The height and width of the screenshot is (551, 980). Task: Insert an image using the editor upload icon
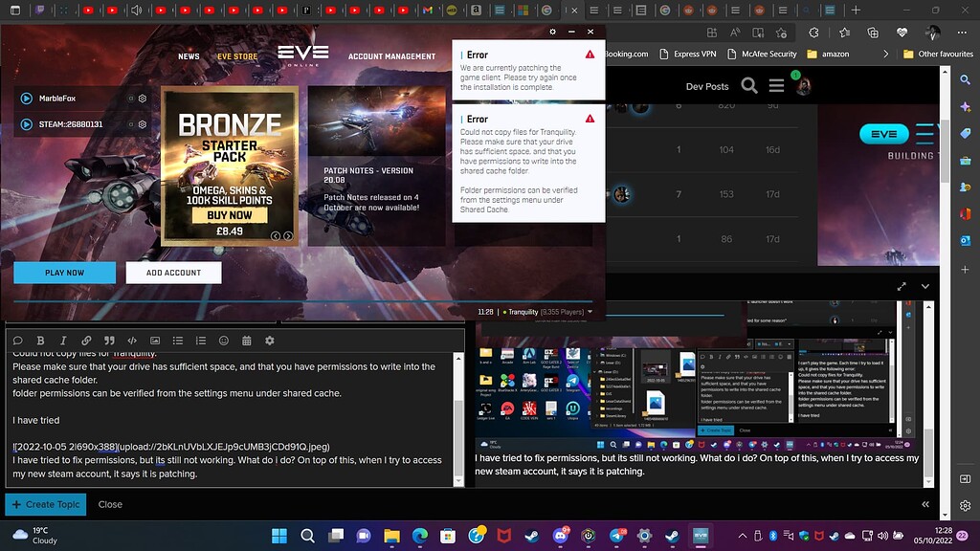click(155, 341)
